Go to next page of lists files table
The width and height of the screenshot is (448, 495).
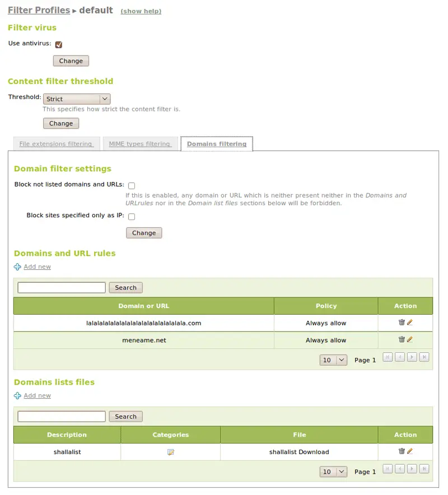coord(412,469)
